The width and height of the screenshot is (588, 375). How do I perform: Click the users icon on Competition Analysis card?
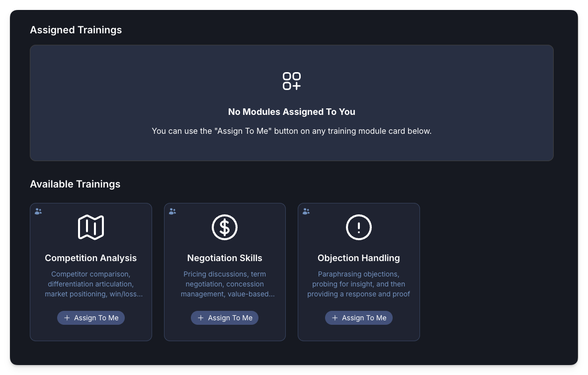[x=38, y=211]
